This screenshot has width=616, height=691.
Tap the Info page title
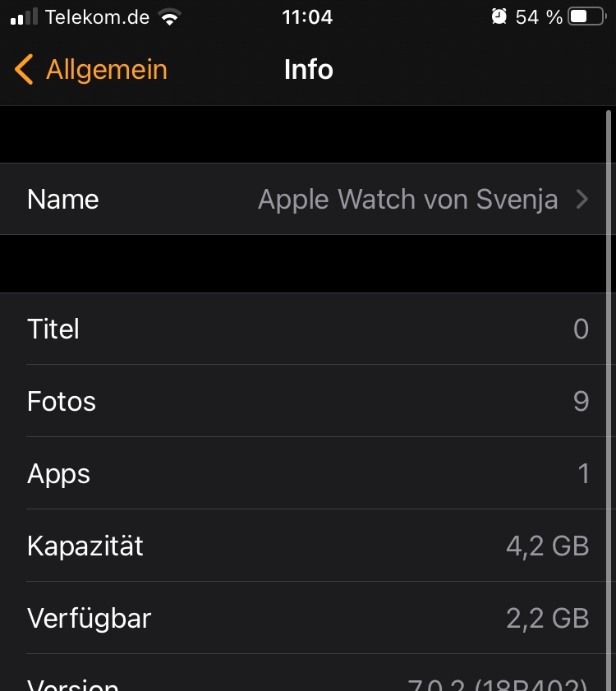(x=308, y=70)
